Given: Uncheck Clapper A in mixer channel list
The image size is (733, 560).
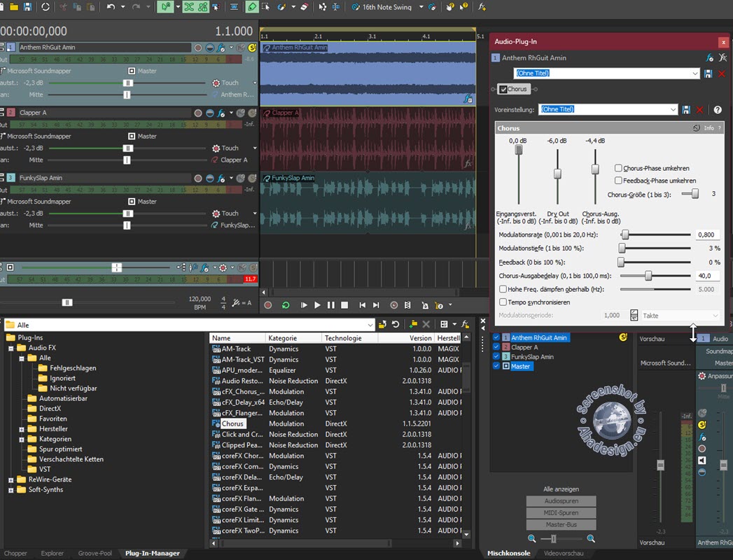Looking at the screenshot, I should (x=496, y=346).
